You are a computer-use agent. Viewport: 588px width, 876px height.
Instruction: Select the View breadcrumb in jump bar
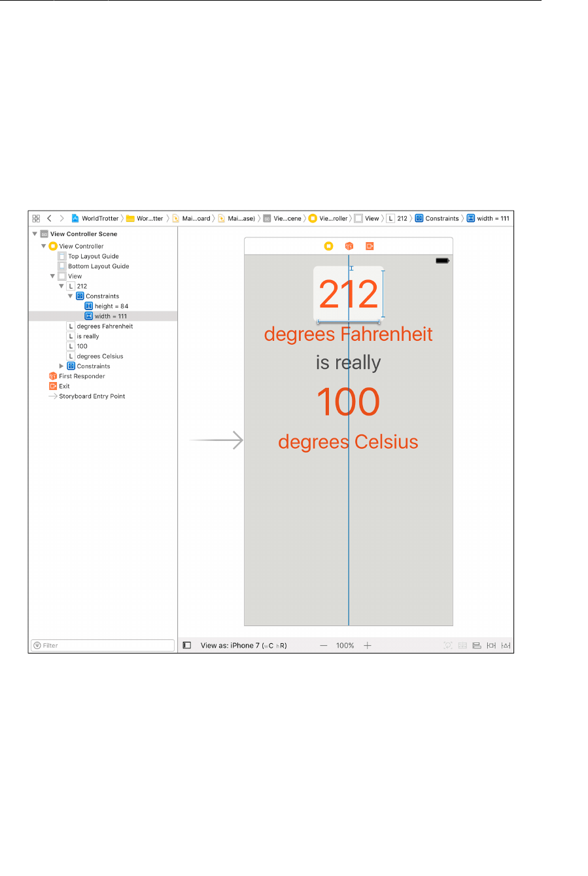click(367, 219)
